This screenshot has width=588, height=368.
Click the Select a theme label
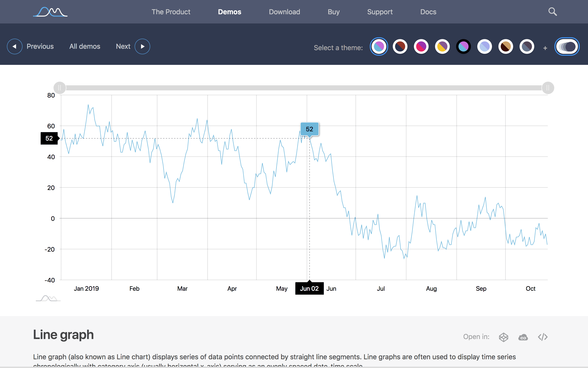click(x=338, y=48)
